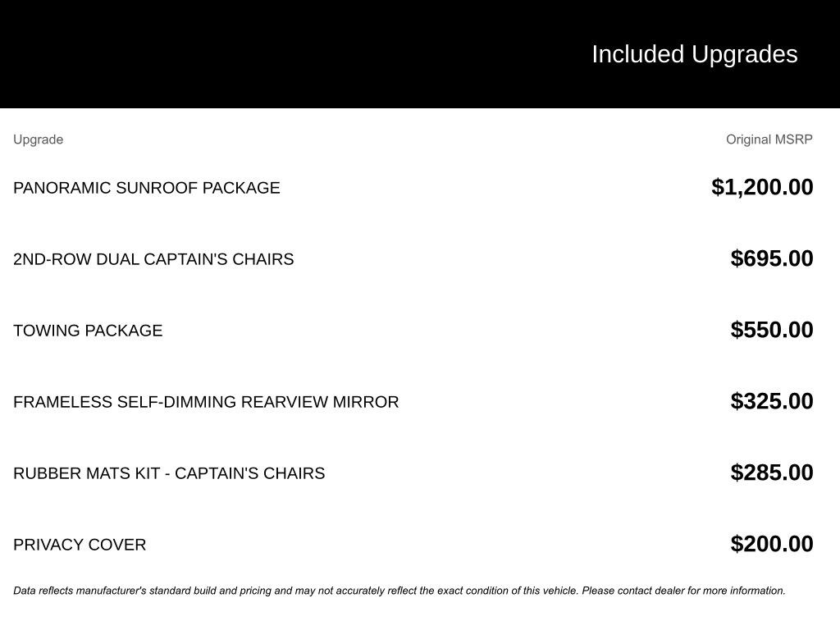840x630 pixels.
Task: Select the $550.00 towing package price
Action: pos(772,330)
